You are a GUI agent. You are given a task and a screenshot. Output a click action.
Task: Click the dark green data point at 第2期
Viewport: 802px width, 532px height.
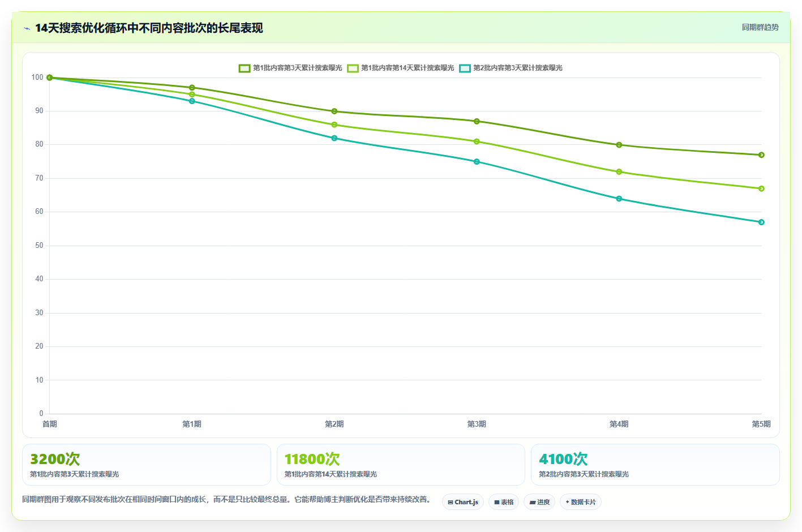coord(334,111)
